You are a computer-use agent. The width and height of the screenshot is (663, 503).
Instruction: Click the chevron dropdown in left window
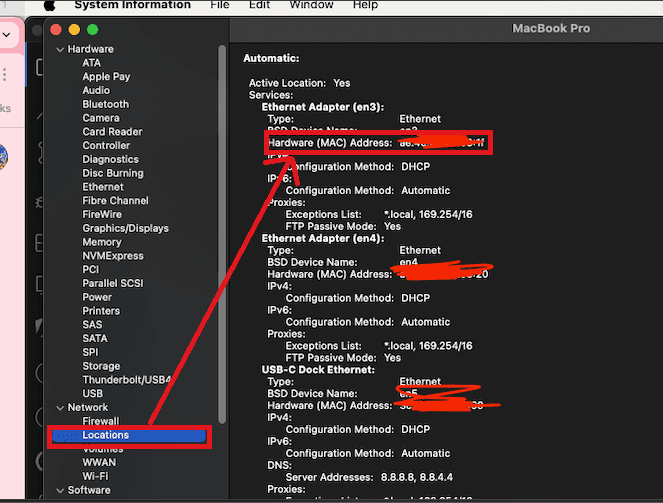6,35
